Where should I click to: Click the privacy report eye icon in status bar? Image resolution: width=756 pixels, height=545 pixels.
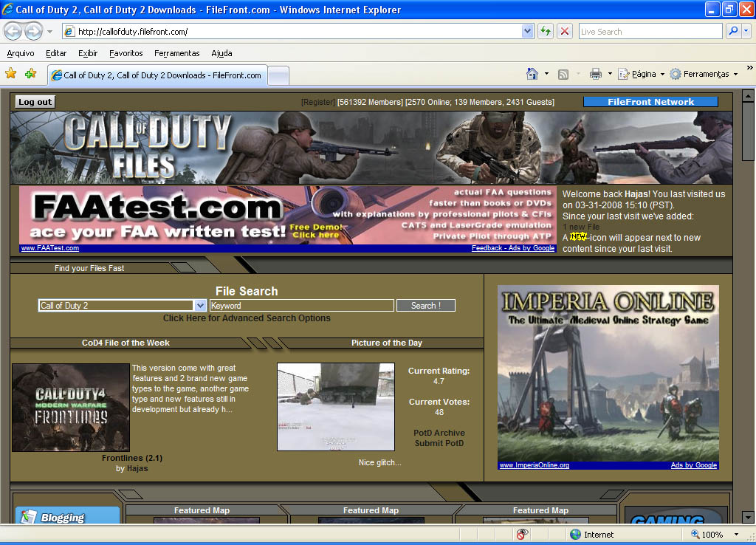click(522, 534)
